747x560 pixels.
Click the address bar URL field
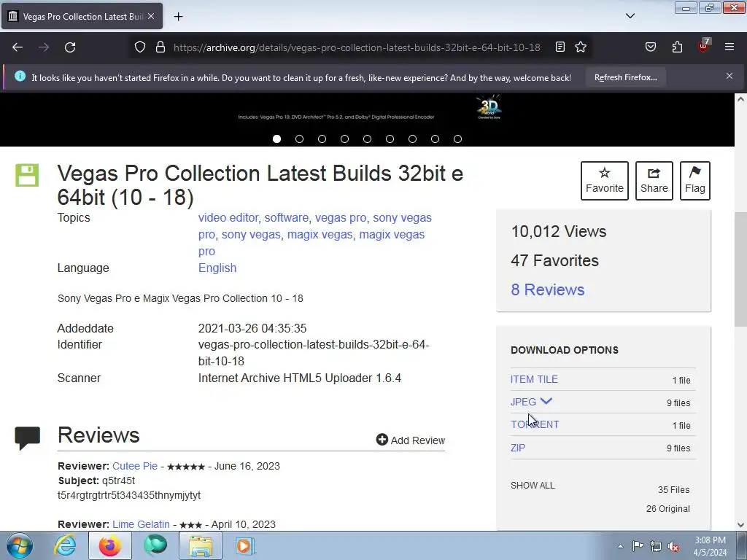pos(356,47)
